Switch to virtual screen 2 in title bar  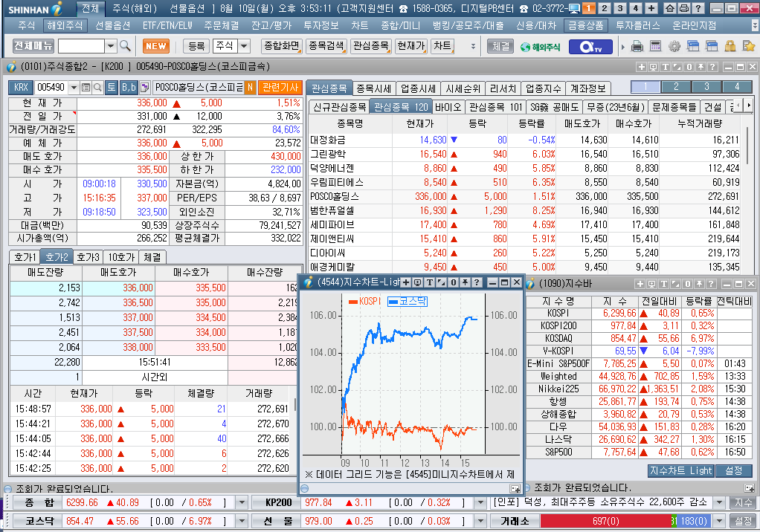point(604,8)
